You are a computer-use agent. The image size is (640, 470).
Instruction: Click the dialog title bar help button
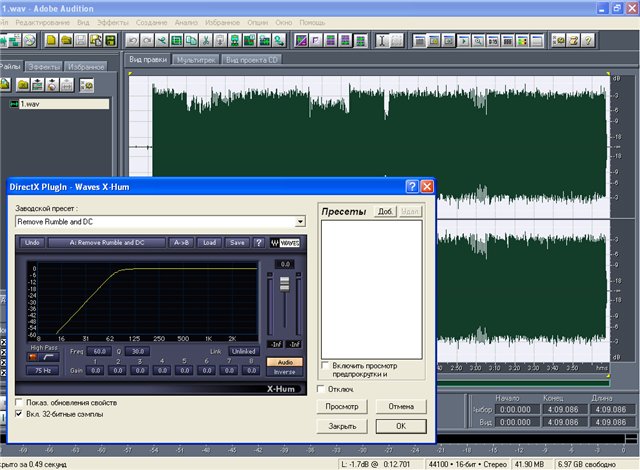tap(411, 186)
